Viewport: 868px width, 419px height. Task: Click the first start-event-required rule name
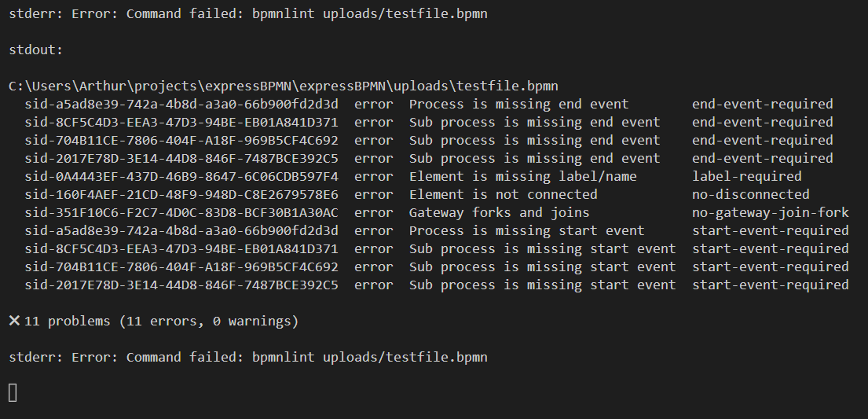click(x=770, y=230)
